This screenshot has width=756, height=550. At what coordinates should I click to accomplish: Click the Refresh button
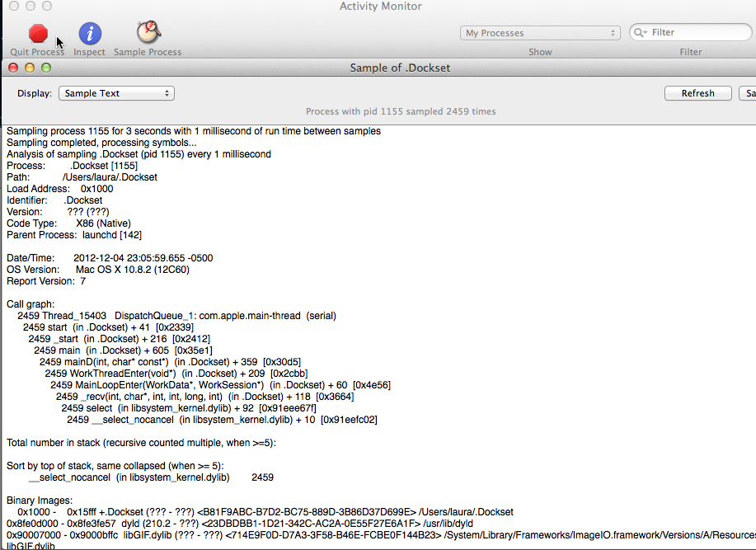(697, 93)
